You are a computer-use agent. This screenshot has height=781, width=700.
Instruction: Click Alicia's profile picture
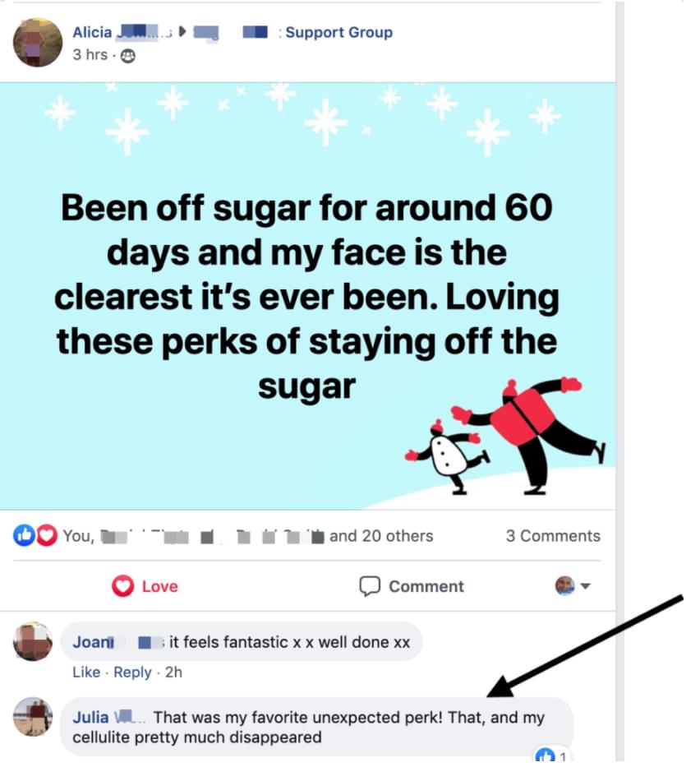click(x=38, y=43)
